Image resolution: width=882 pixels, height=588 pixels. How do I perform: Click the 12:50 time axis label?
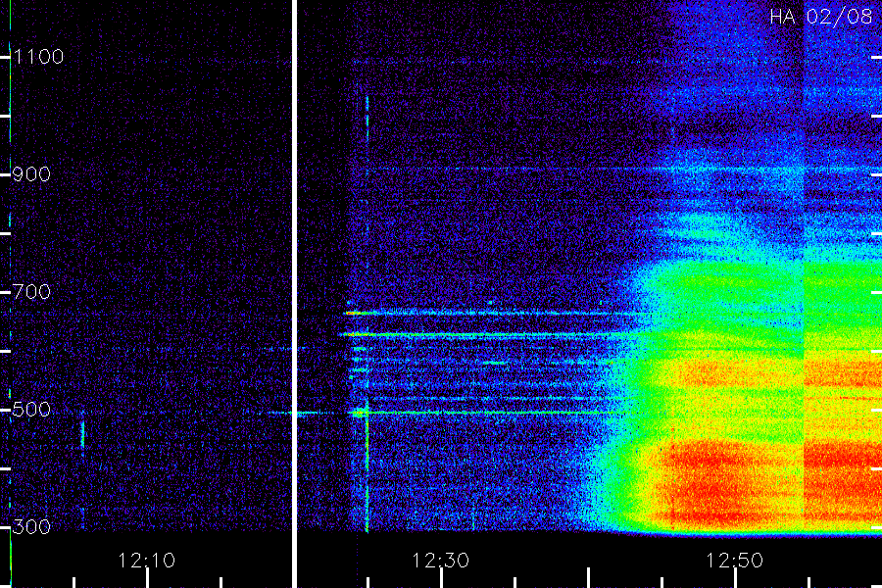pos(734,561)
